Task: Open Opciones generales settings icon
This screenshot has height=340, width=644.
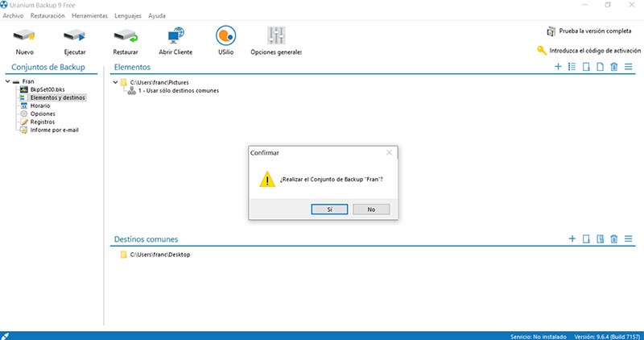Action: point(276,35)
